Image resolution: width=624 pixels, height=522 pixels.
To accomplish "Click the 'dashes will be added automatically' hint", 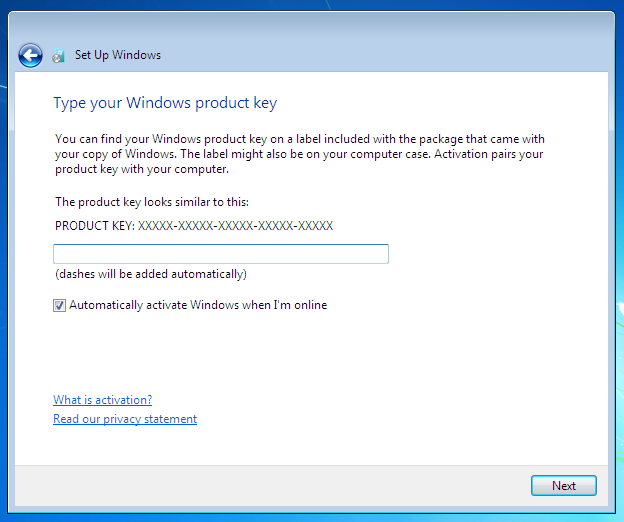I will pyautogui.click(x=151, y=274).
